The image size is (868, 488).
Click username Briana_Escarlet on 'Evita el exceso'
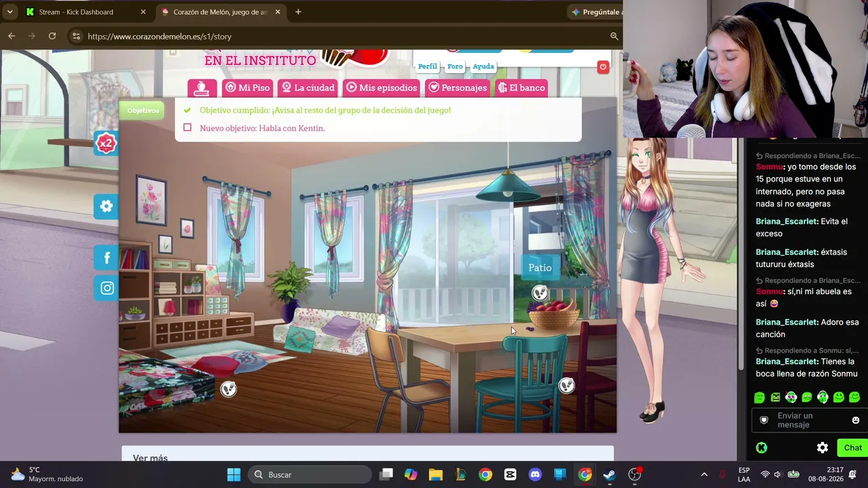coord(787,222)
